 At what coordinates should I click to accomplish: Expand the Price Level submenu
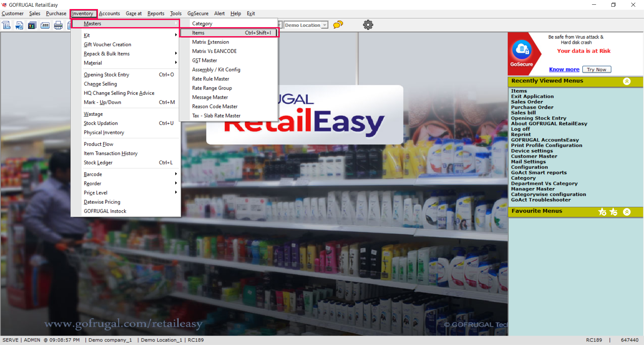pyautogui.click(x=130, y=193)
